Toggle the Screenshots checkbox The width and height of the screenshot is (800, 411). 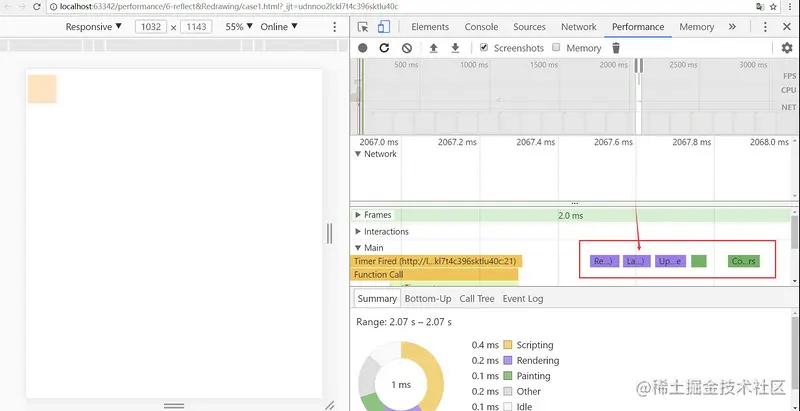coord(484,47)
